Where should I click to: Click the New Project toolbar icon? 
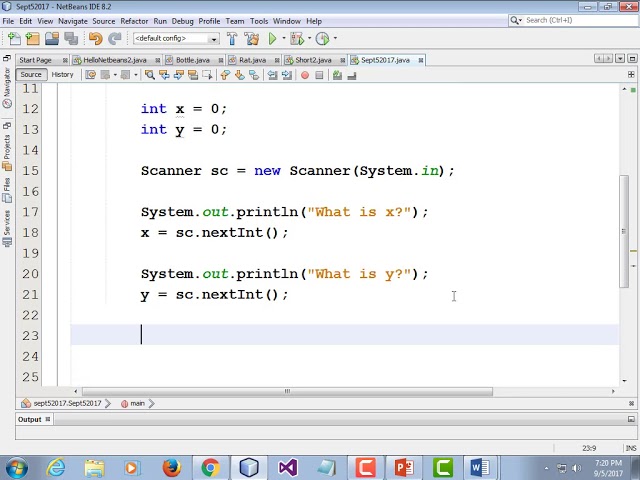pos(33,38)
